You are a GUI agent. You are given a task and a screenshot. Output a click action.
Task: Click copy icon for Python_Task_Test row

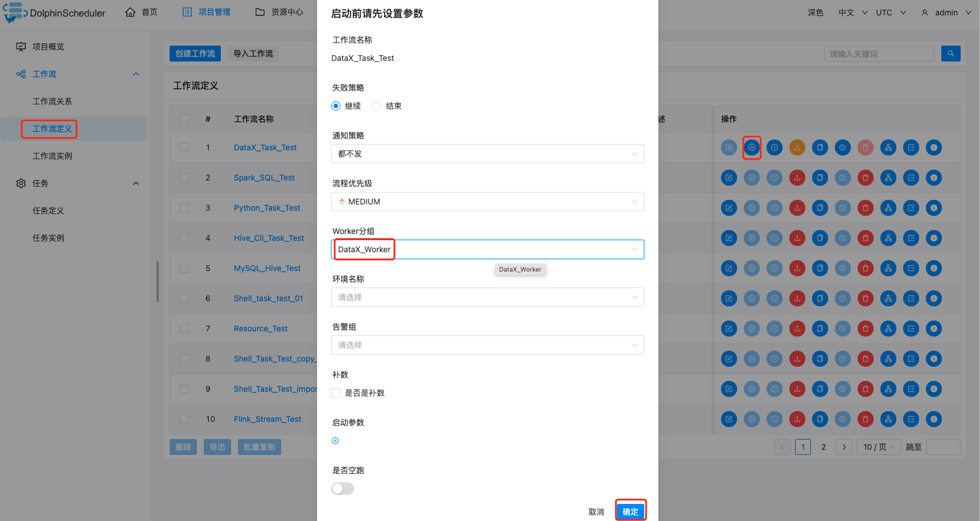[x=820, y=208]
